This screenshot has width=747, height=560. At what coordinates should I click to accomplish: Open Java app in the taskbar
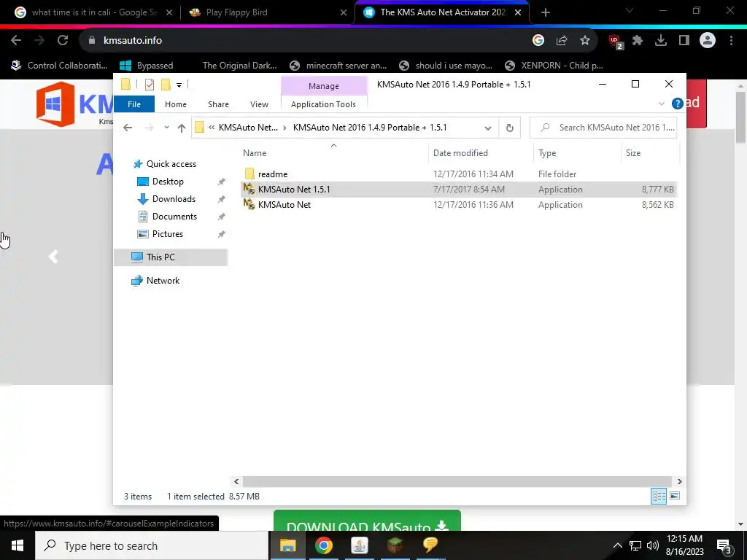pyautogui.click(x=359, y=545)
